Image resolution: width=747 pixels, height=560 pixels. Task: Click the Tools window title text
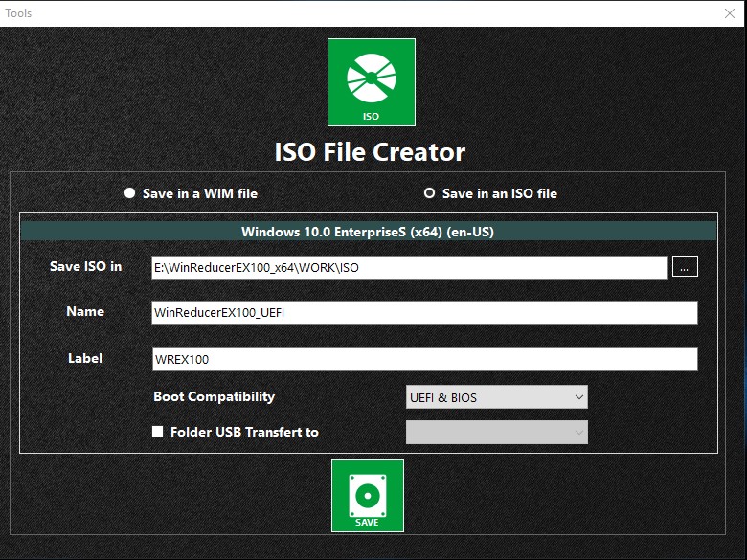pyautogui.click(x=18, y=13)
